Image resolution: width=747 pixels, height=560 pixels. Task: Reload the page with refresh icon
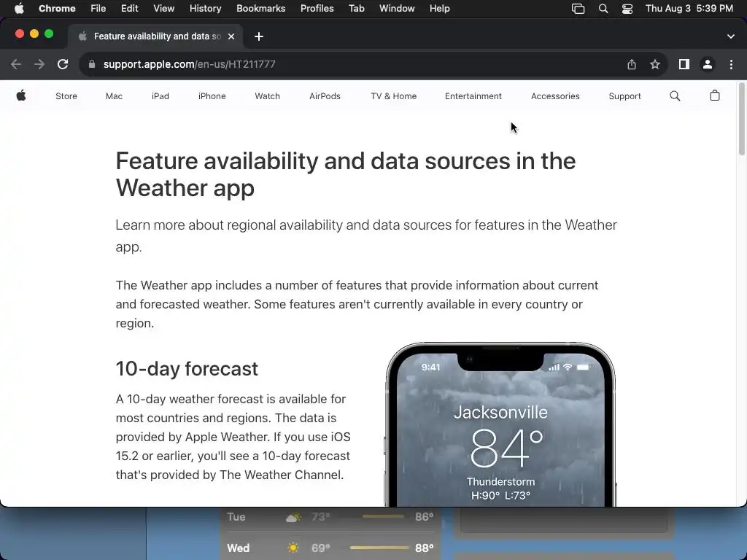pos(63,64)
